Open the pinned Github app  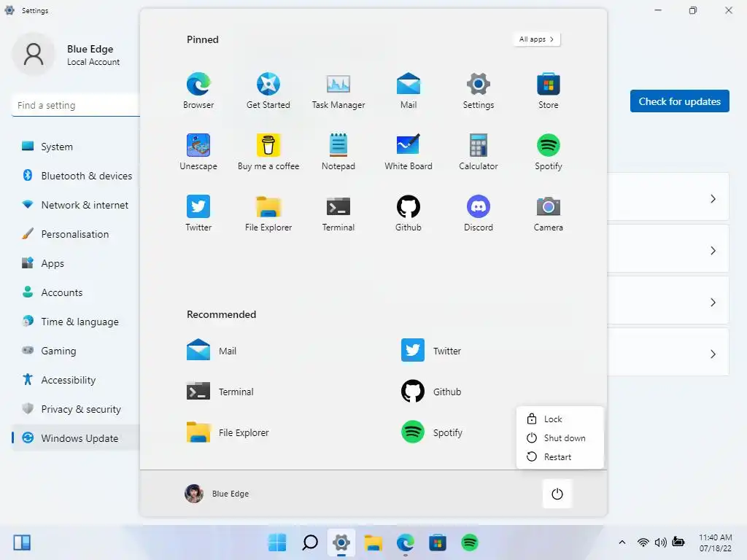pyautogui.click(x=409, y=213)
